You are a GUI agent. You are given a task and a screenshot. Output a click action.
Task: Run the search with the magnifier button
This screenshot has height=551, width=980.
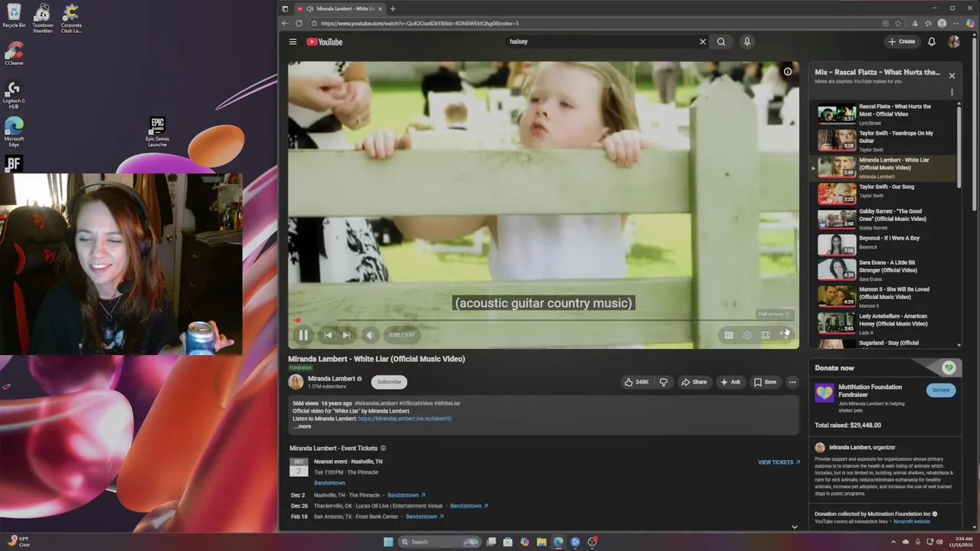pos(721,42)
